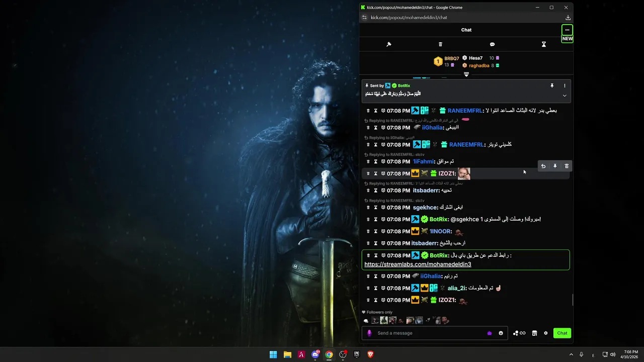This screenshot has height=362, width=644.
Task: Open the BRBQ7 leaderboard user
Action: coord(451,58)
